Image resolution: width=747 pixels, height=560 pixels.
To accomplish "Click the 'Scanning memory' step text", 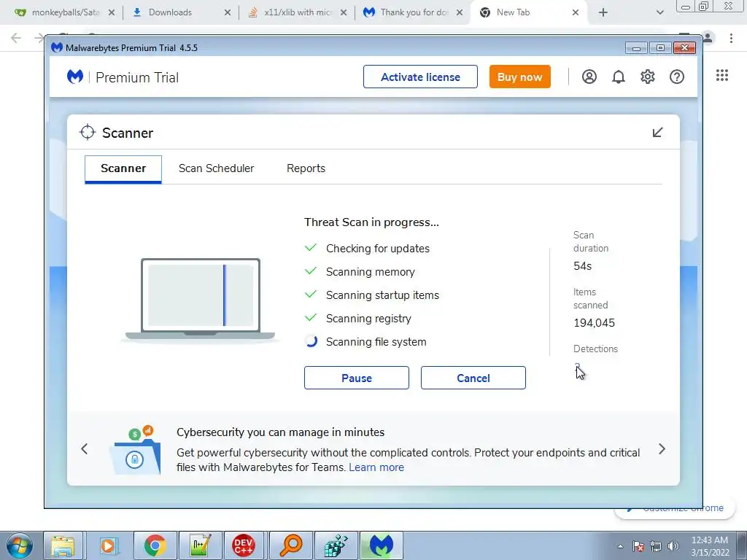I will coord(370,272).
